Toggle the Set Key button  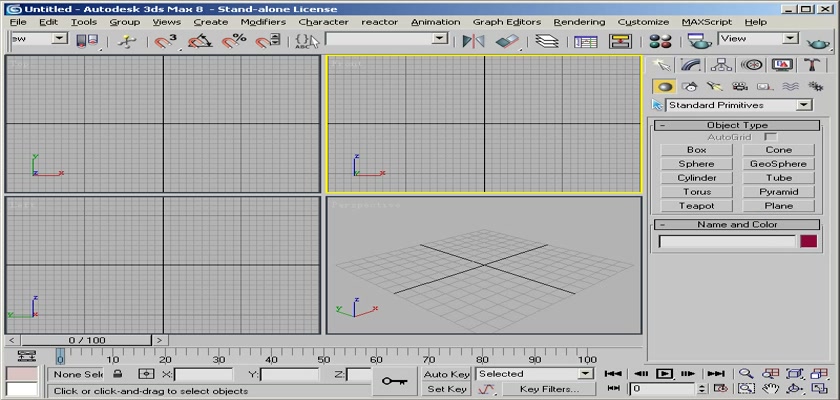446,389
